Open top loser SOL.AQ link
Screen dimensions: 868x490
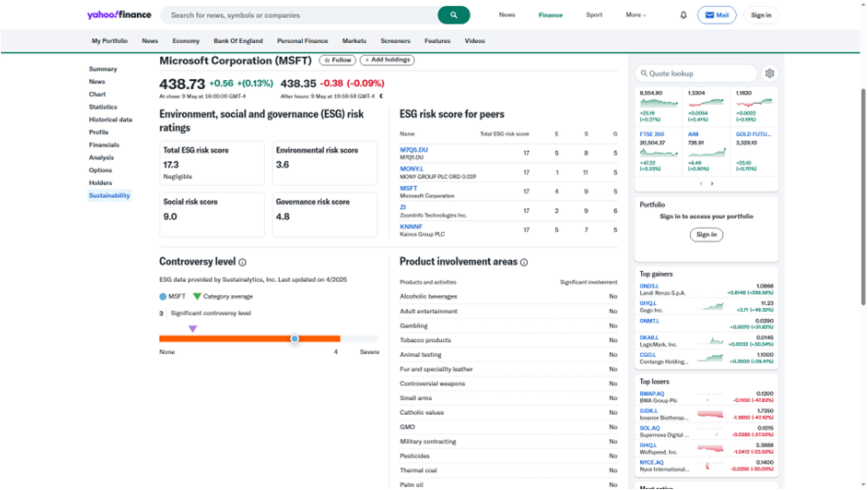point(650,428)
